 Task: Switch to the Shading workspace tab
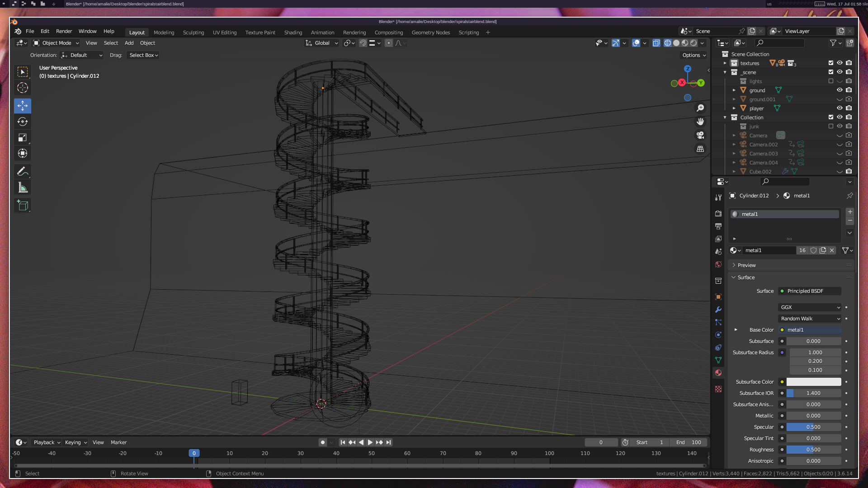[x=293, y=33]
